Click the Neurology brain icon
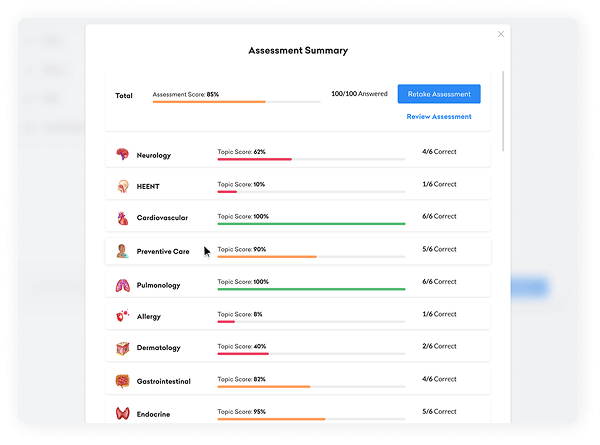This screenshot has width=600, height=445. tap(122, 155)
